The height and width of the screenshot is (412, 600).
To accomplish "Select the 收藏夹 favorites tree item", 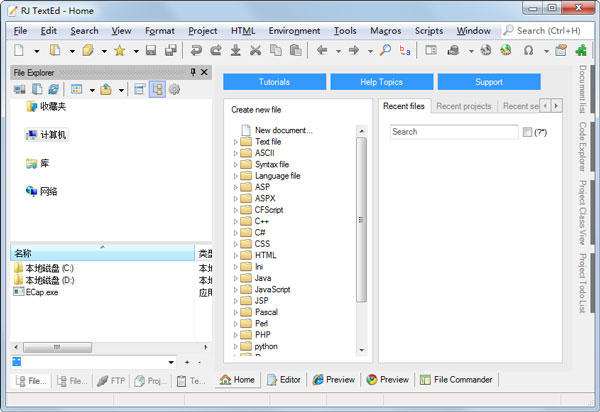I will 47,106.
